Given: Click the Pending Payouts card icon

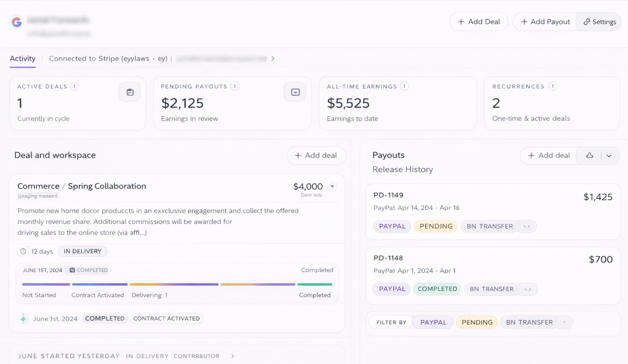Looking at the screenshot, I should 295,92.
